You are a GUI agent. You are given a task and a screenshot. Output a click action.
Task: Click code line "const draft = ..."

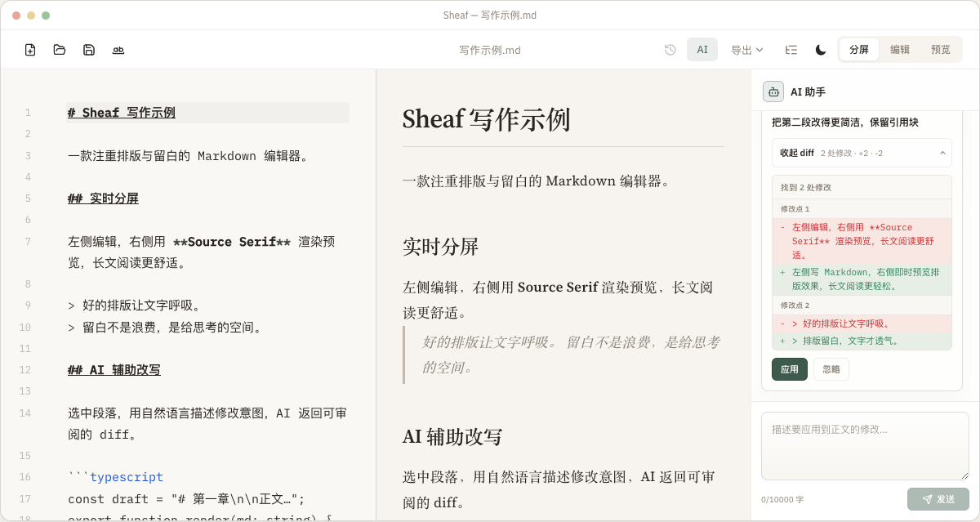(186, 499)
